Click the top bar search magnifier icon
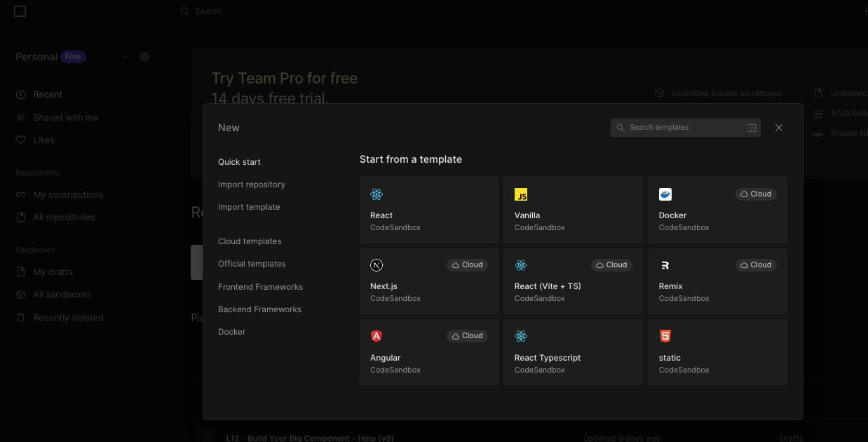Screen dimensions: 868x442 coord(184,11)
